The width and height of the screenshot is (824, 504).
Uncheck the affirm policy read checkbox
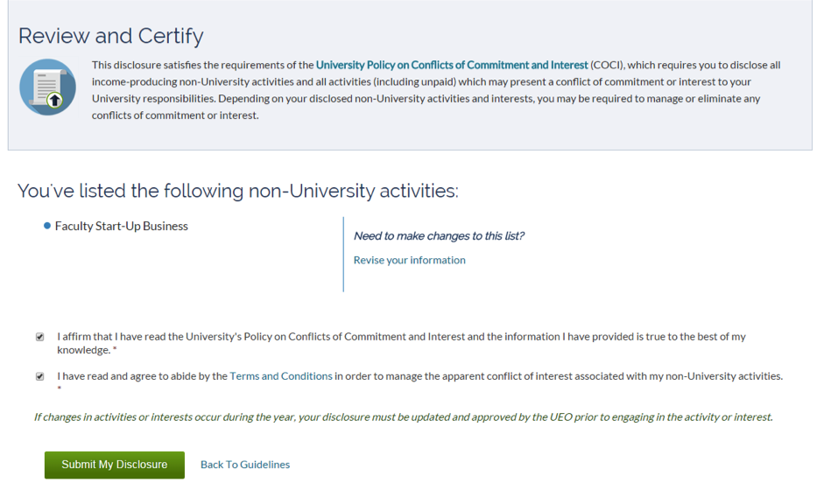40,337
